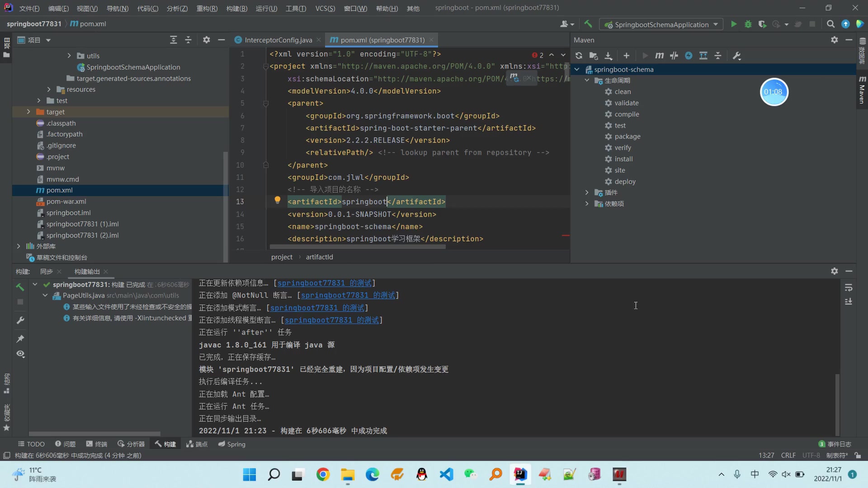Click the green hammer Build Project icon

coord(588,24)
